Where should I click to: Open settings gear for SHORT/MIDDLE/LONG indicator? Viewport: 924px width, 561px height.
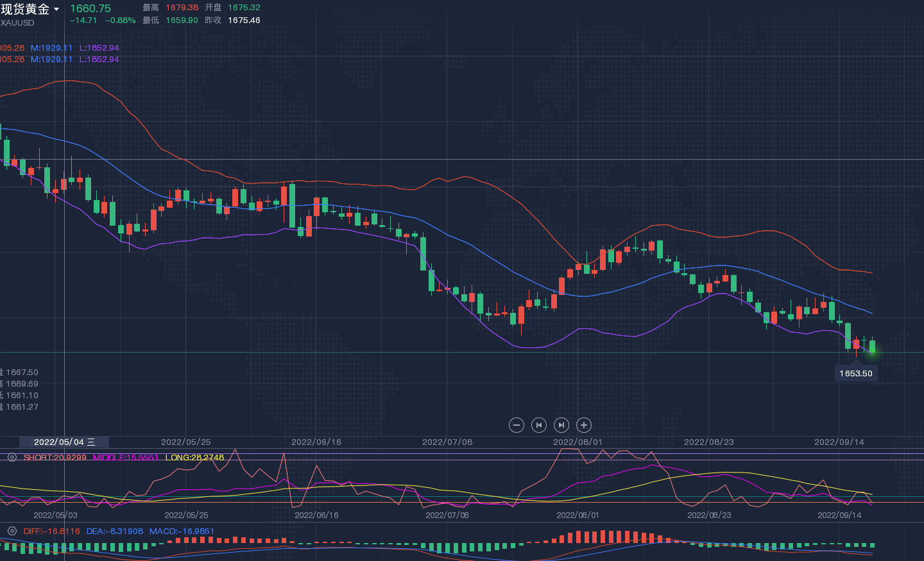12,458
